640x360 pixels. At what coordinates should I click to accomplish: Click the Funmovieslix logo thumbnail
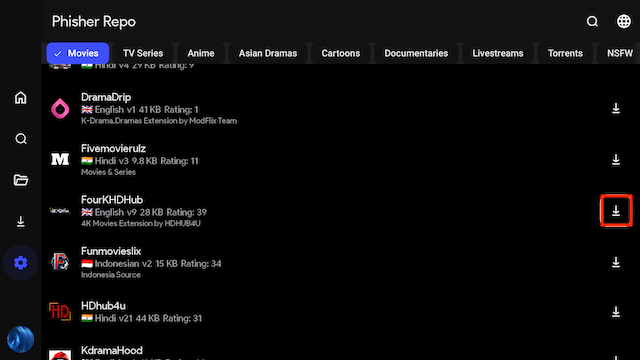tap(60, 262)
